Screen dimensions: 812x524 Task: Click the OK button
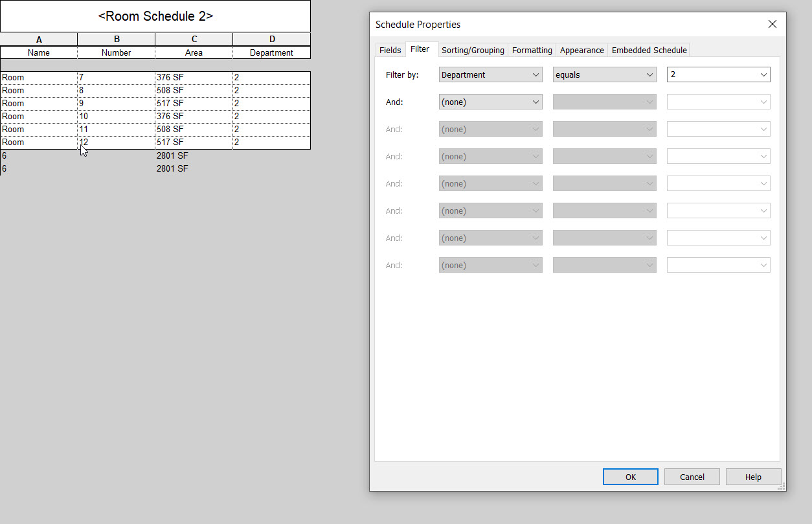[630, 476]
